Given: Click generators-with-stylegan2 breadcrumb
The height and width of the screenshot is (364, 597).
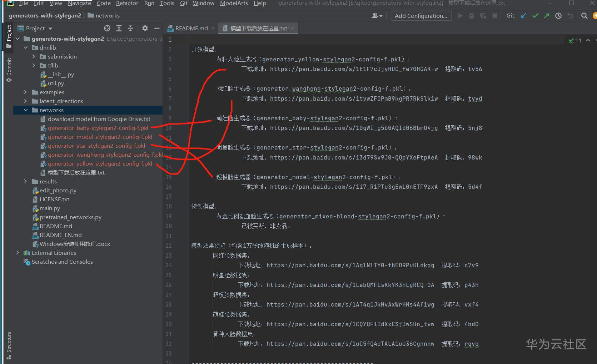Looking at the screenshot, I should (45, 15).
